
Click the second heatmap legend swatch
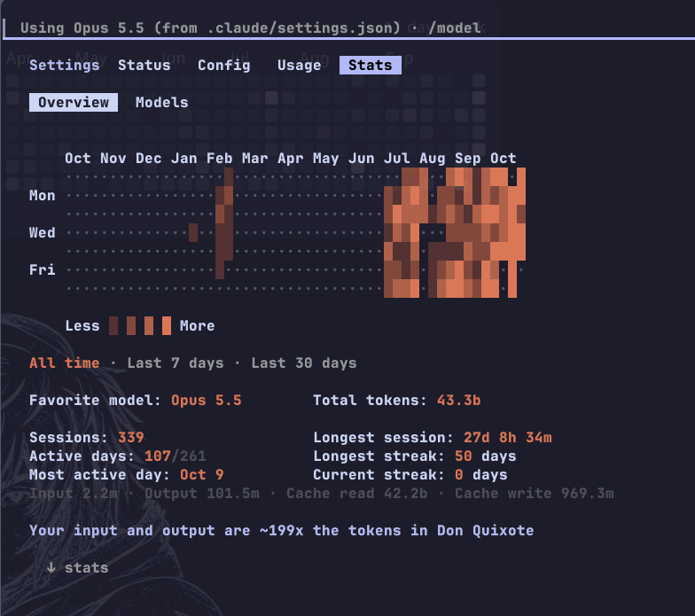131,326
